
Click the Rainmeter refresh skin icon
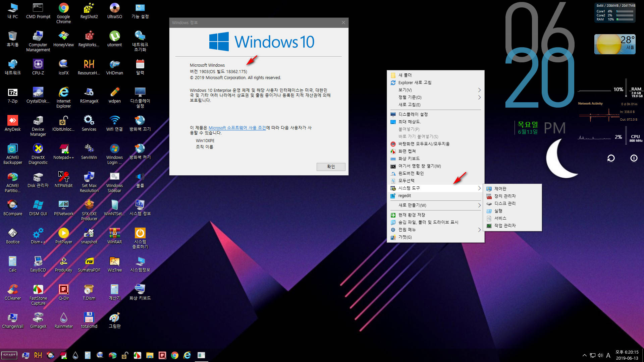coord(611,158)
